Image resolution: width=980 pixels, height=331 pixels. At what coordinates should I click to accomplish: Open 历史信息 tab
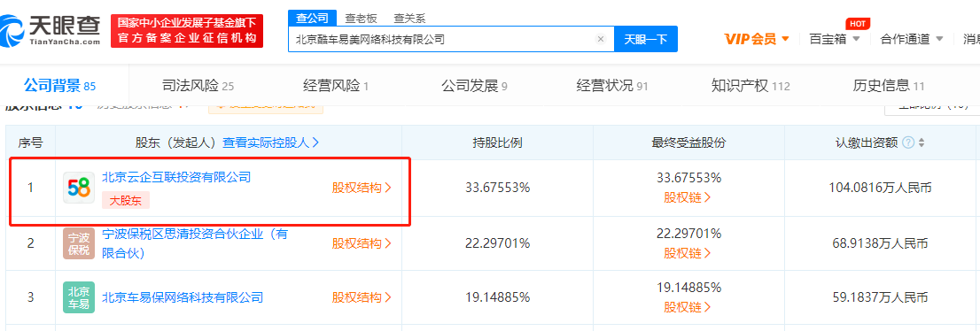coord(889,86)
